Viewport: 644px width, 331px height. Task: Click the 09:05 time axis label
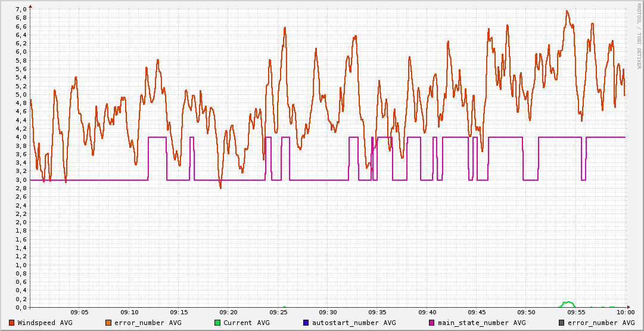[80, 312]
